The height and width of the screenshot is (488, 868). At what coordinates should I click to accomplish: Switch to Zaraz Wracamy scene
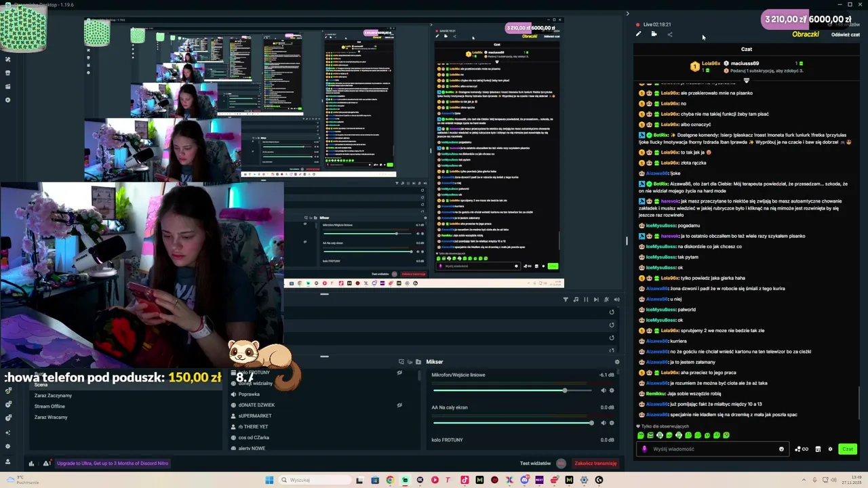(51, 418)
